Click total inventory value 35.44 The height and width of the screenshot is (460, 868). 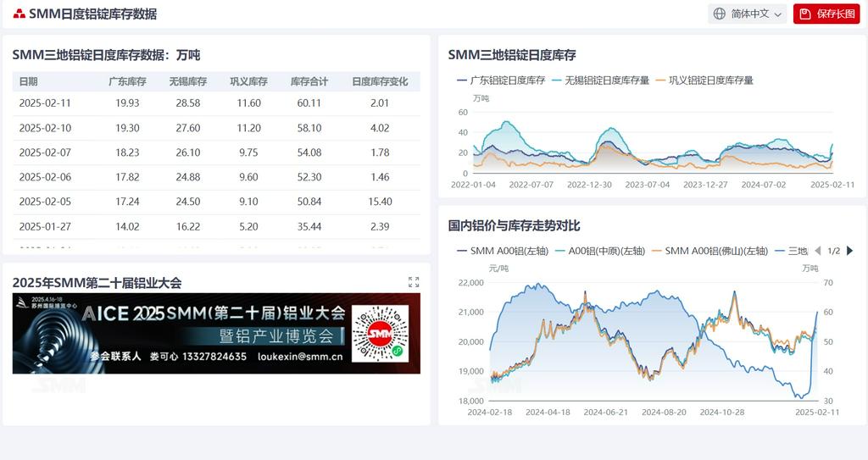309,226
